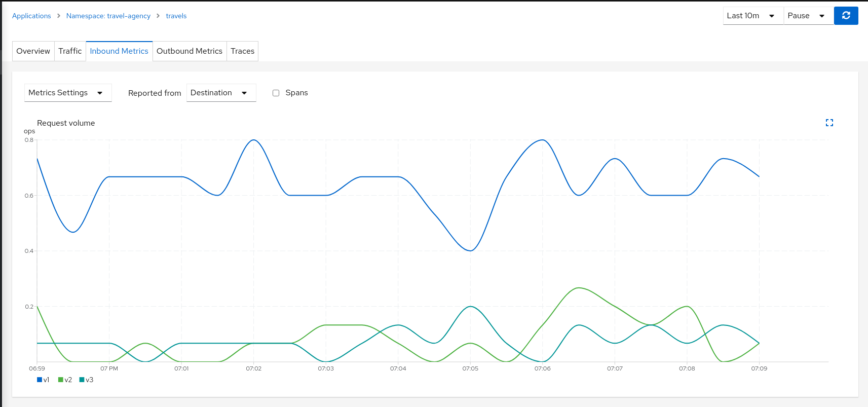Viewport: 868px width, 407px height.
Task: Enable the Spans checkbox
Action: point(276,93)
